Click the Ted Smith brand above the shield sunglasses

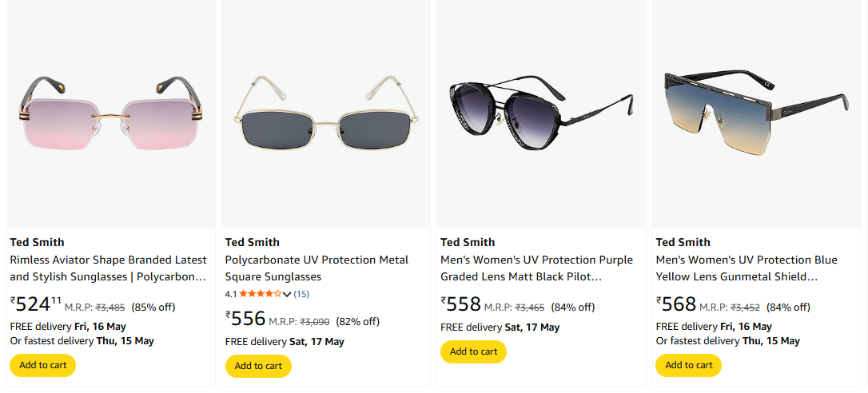pyautogui.click(x=683, y=242)
